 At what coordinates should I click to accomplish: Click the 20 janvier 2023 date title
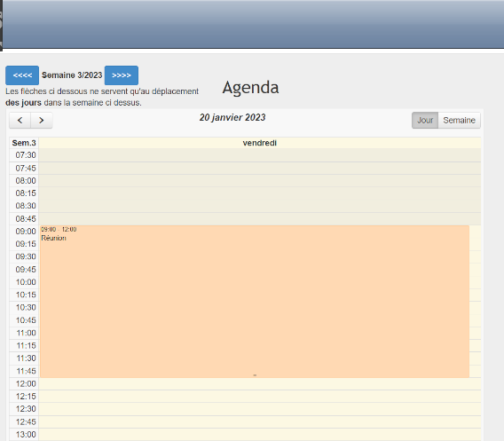point(232,118)
